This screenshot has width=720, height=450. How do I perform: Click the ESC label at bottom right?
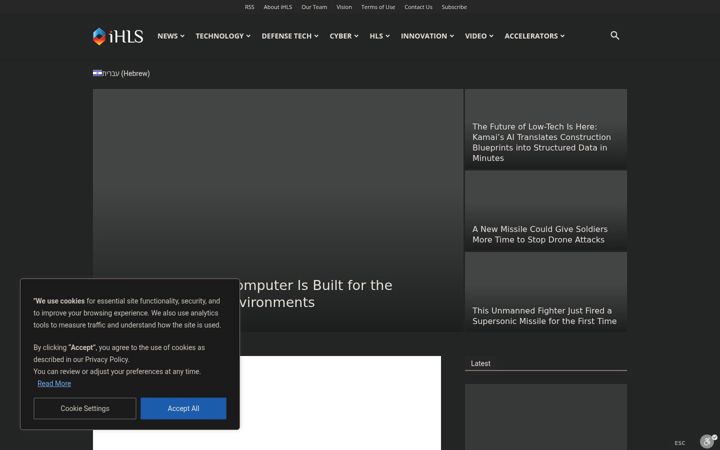(680, 443)
